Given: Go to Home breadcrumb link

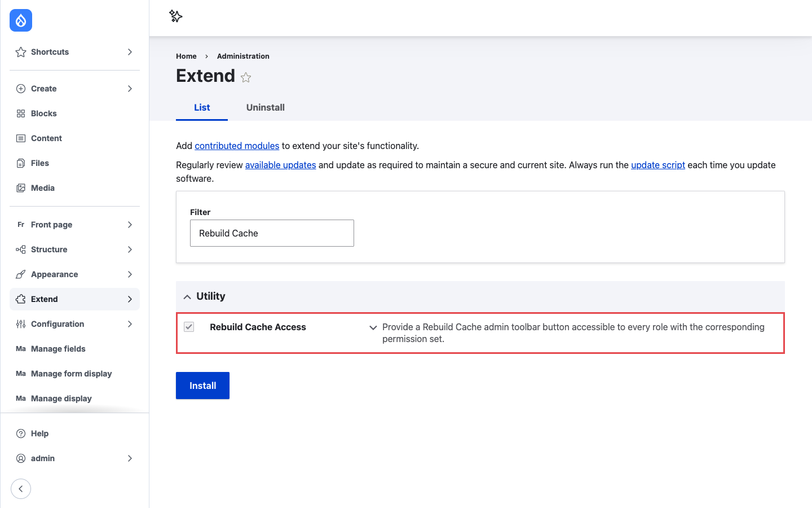Looking at the screenshot, I should point(186,56).
